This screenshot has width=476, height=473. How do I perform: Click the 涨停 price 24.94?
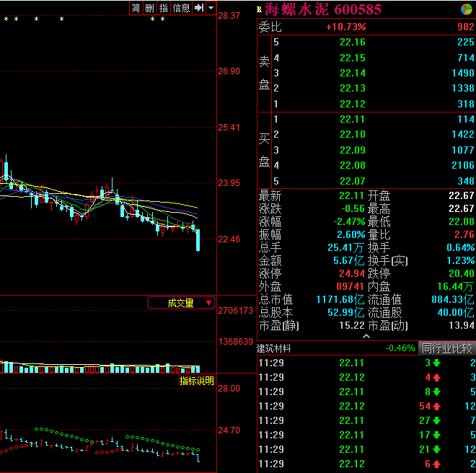tap(352, 273)
